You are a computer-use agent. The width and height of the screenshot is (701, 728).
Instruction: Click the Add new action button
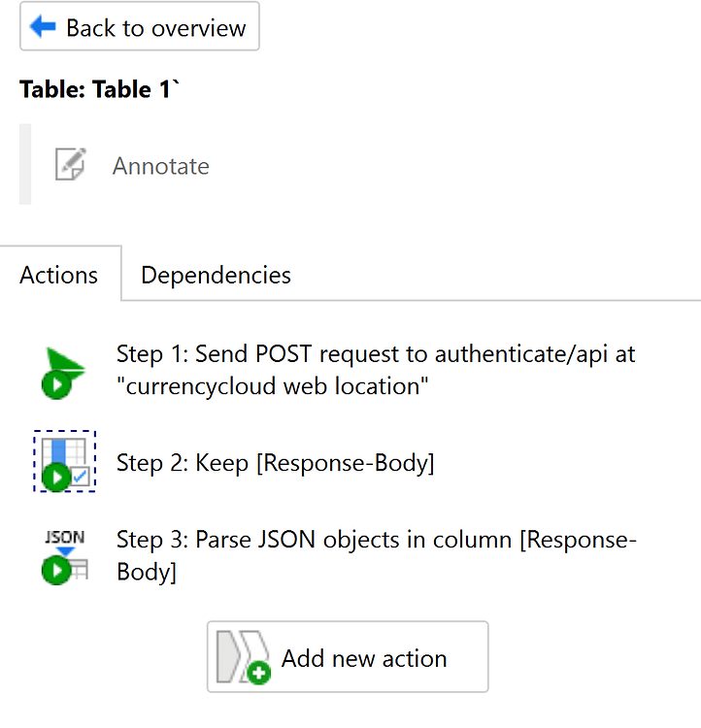coord(348,656)
